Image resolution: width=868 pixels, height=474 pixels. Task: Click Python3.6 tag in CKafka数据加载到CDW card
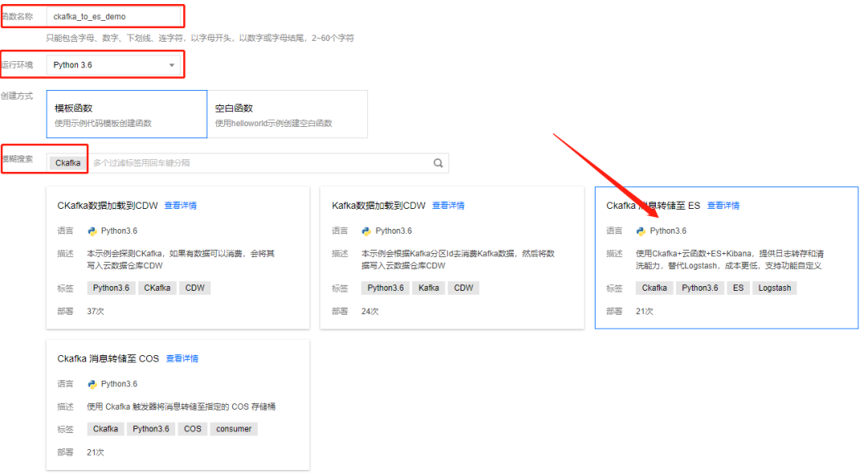coord(111,288)
